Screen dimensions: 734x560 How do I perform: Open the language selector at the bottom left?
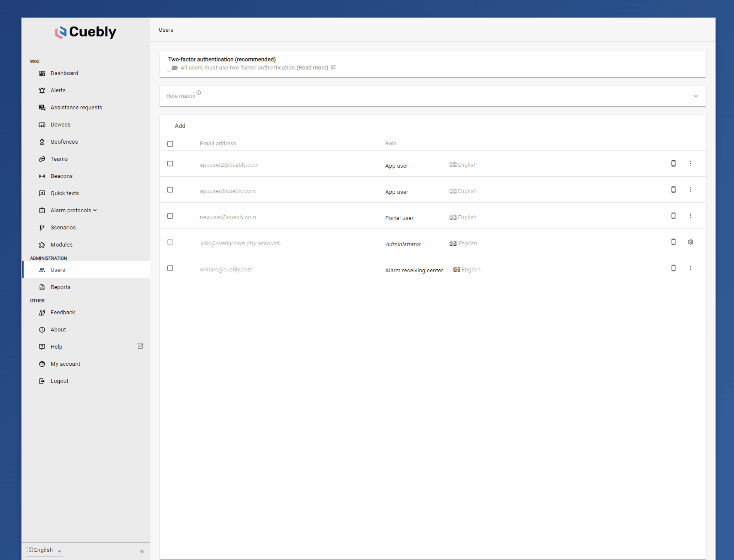(x=43, y=550)
